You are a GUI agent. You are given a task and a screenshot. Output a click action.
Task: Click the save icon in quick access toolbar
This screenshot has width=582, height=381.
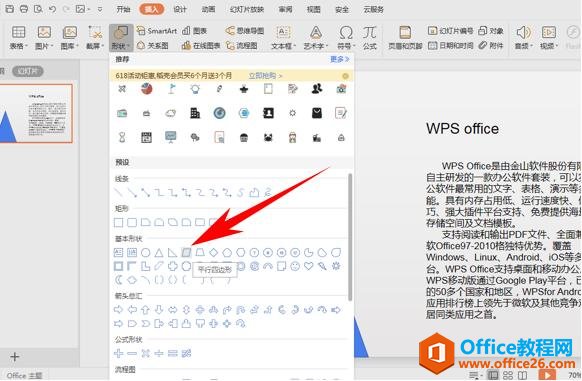tap(10, 9)
